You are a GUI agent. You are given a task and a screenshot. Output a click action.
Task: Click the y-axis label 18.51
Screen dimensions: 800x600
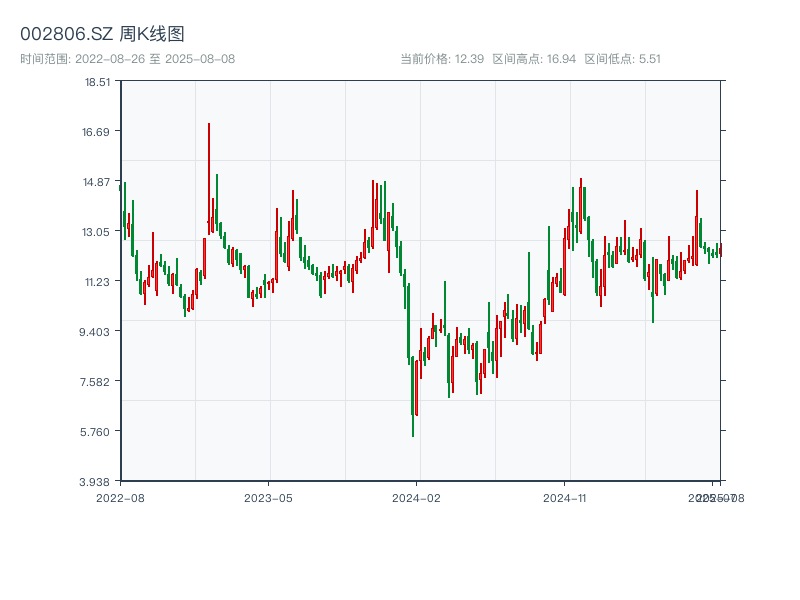coord(97,82)
